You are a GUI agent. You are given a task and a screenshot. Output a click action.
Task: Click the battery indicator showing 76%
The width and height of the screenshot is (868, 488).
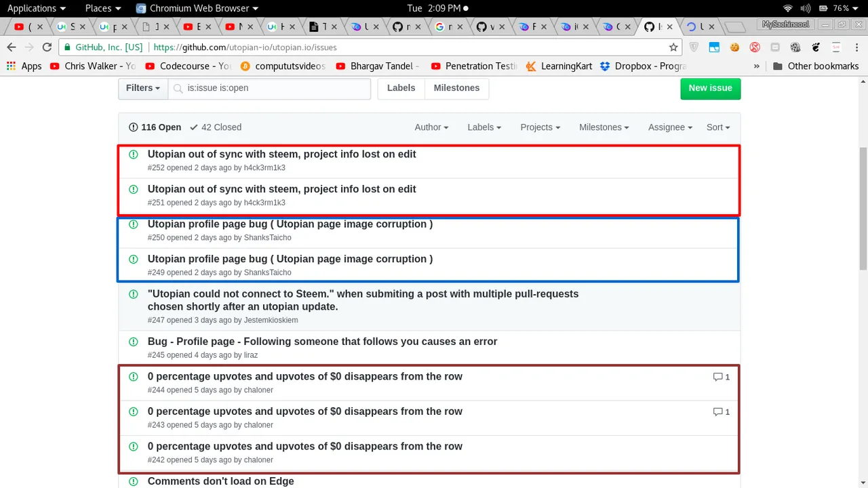point(839,8)
